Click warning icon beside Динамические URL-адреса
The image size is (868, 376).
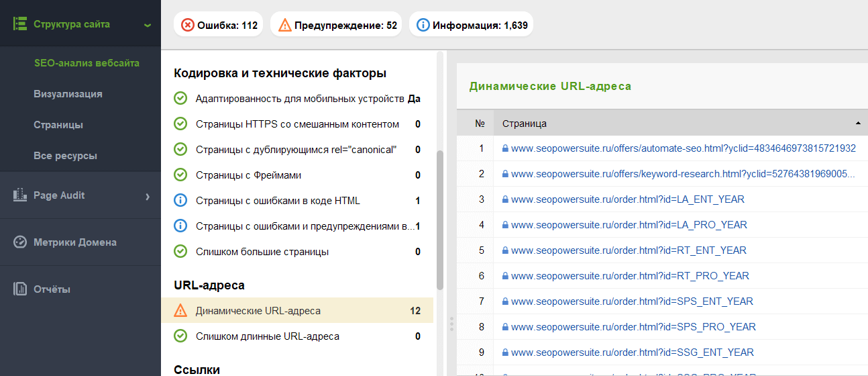tap(180, 311)
